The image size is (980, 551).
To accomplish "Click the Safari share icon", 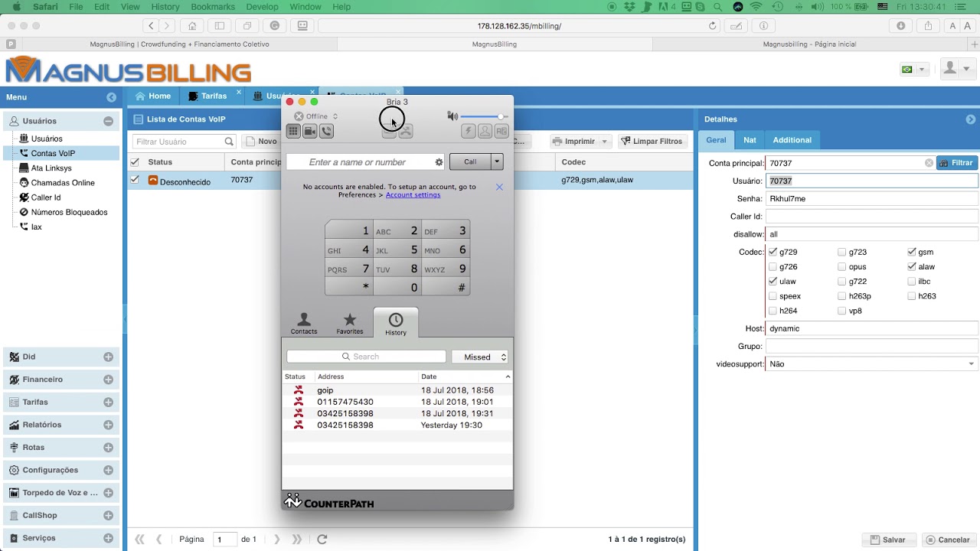I will [928, 25].
